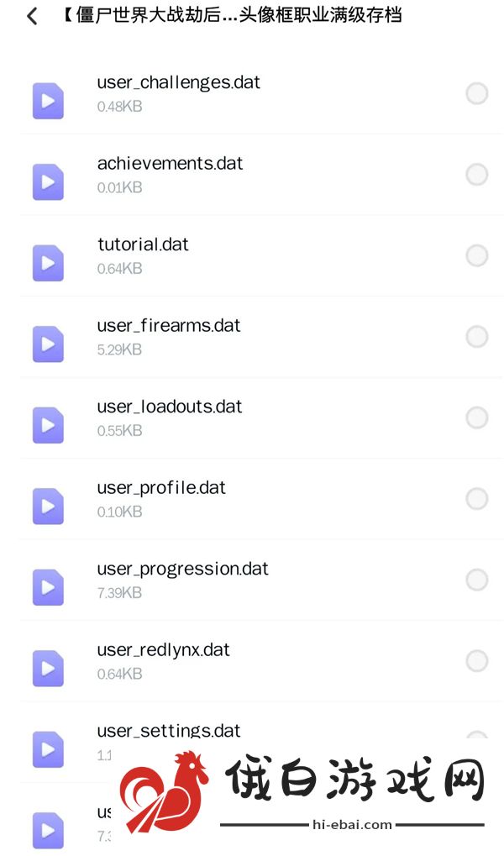Go back using the left arrow

point(32,16)
